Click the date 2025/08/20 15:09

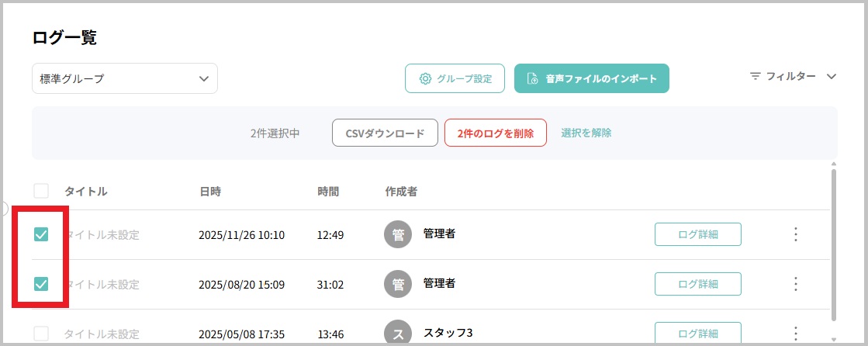pos(241,285)
